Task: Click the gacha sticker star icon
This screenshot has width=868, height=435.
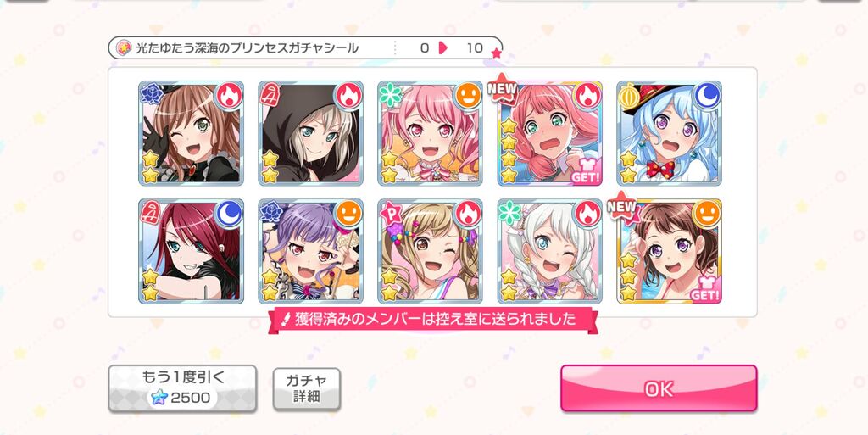Action: click(x=124, y=48)
